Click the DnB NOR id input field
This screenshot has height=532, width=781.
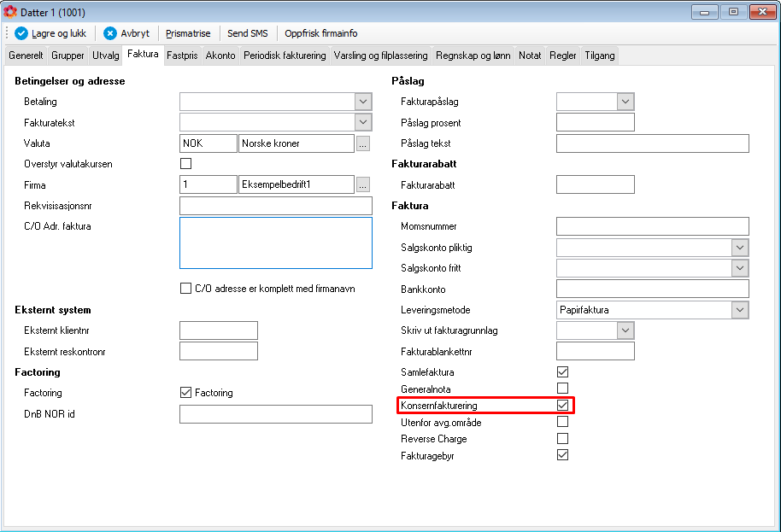click(276, 414)
